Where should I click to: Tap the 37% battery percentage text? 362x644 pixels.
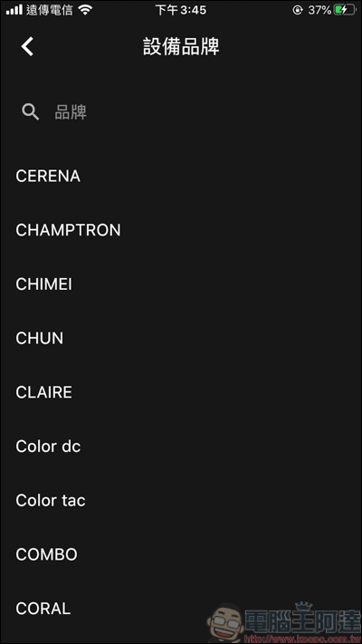pos(319,10)
